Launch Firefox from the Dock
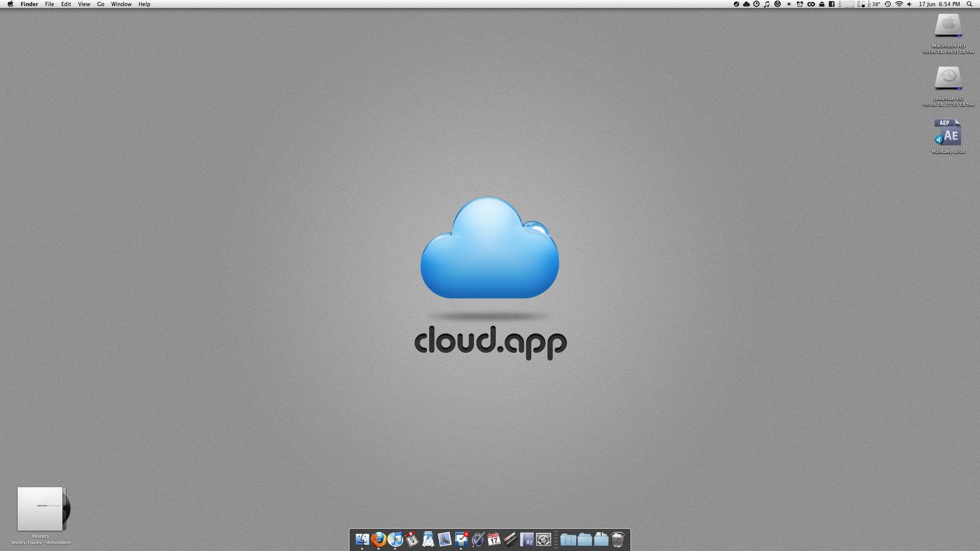The image size is (980, 551). point(378,539)
